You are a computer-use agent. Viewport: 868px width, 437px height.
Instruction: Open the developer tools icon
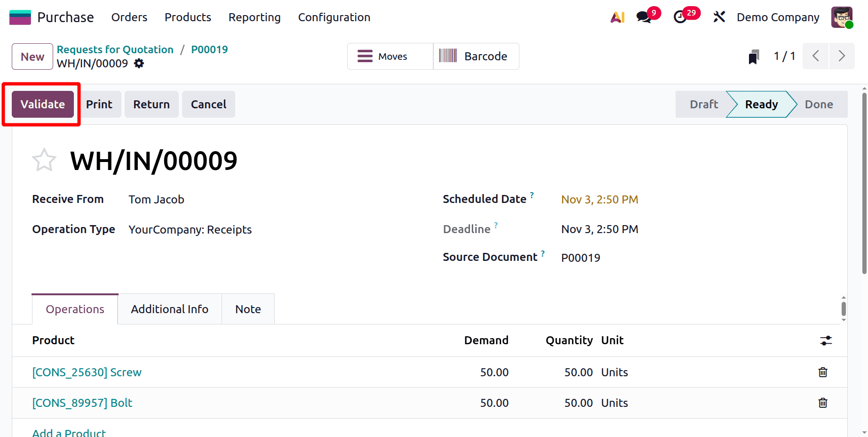click(x=719, y=17)
